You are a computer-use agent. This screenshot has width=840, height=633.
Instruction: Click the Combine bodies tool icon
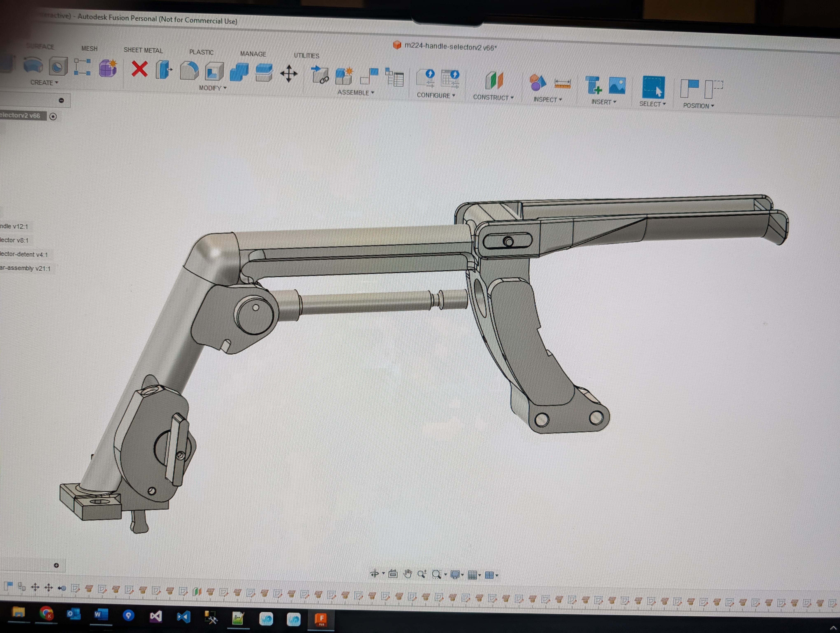click(x=239, y=72)
